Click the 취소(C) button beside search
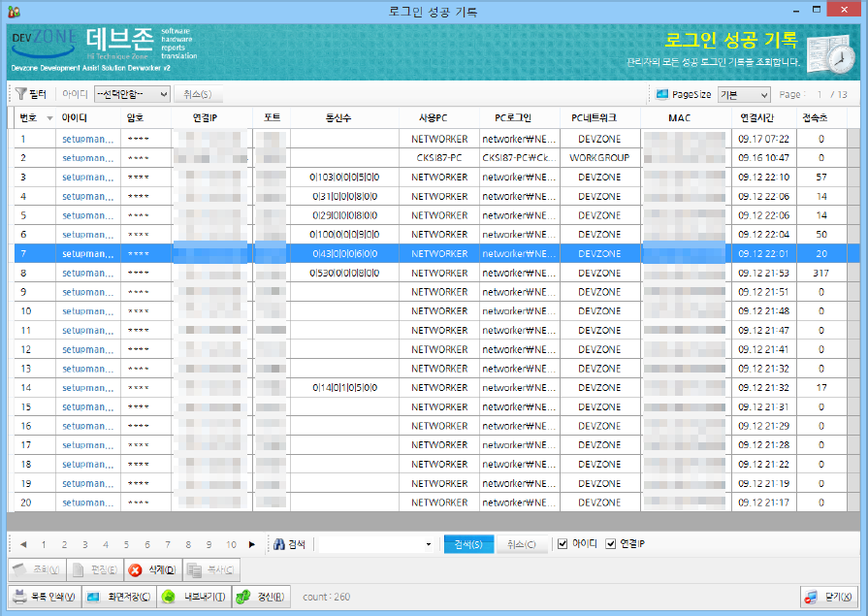Viewport: 868px width, 616px height. coord(522,544)
